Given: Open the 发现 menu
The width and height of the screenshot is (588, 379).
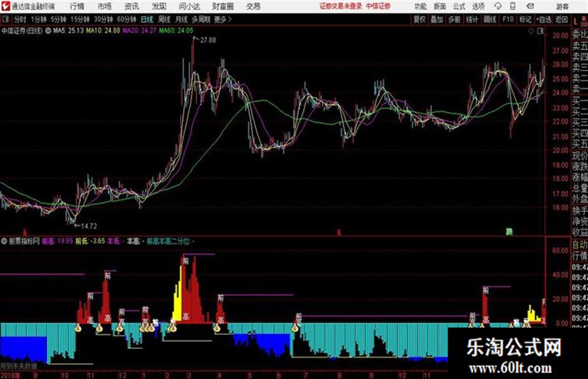Looking at the screenshot, I should click(159, 6).
